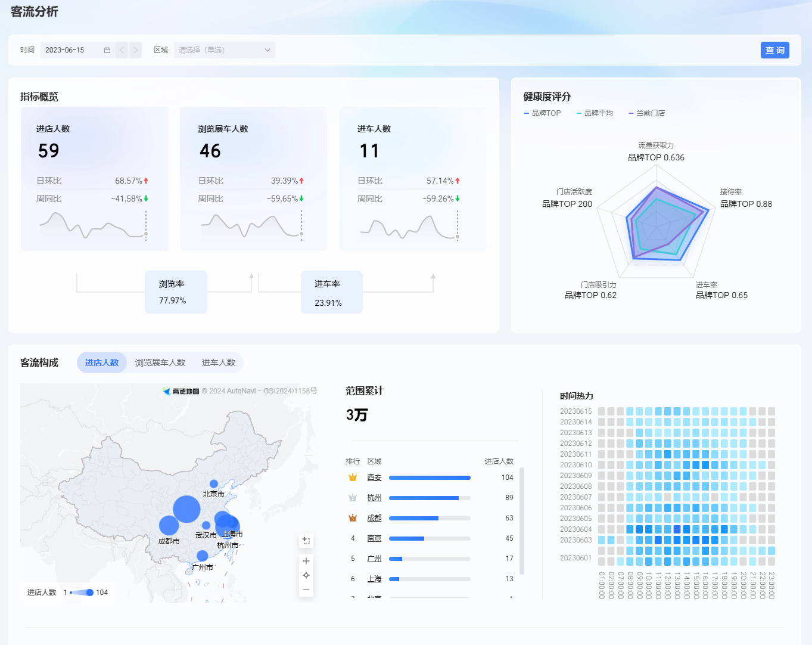This screenshot has height=645, width=812.
Task: Go to previous day with left arrow
Action: (122, 50)
